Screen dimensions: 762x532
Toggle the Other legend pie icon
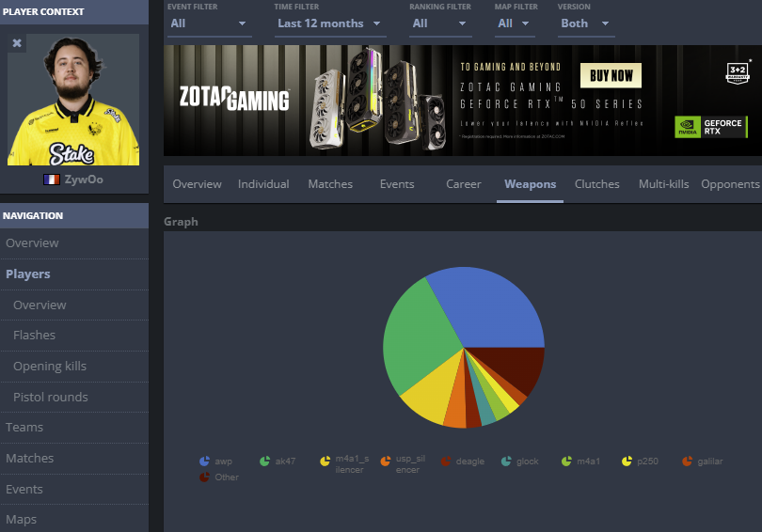click(204, 477)
